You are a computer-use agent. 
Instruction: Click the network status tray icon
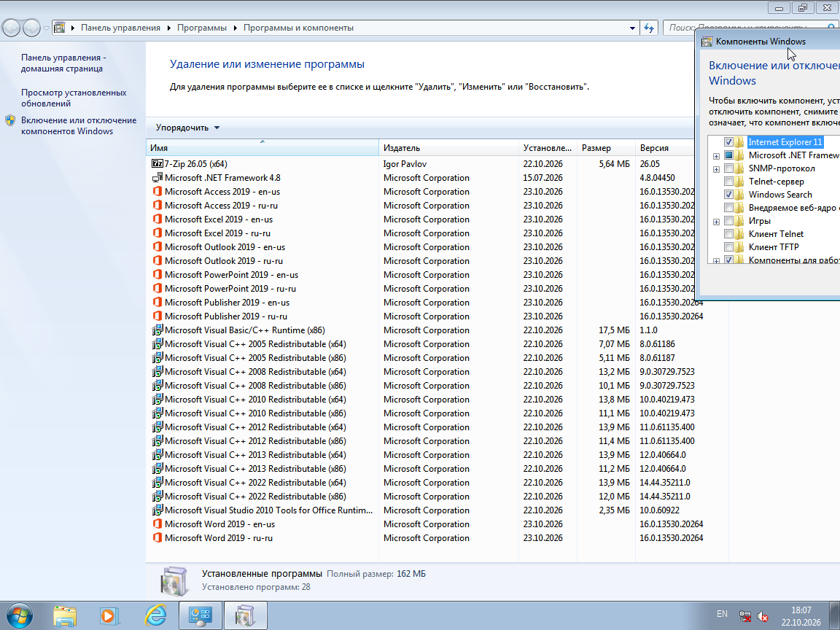coord(744,617)
